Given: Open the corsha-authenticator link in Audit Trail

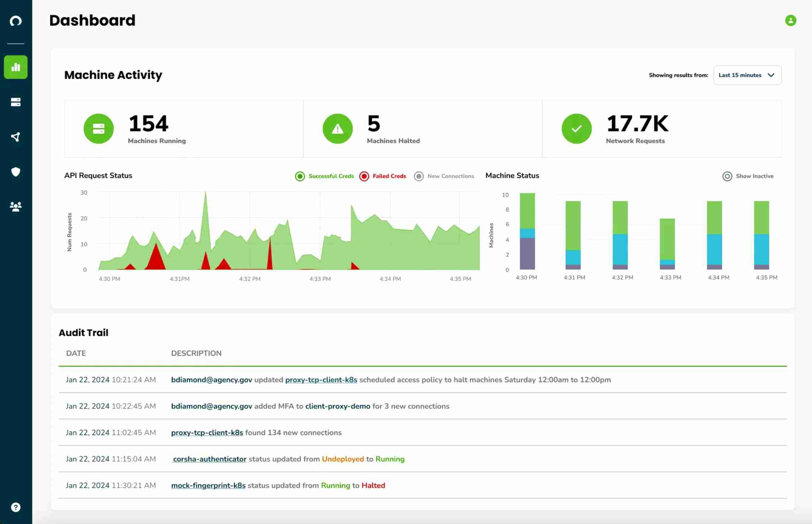Looking at the screenshot, I should [x=209, y=459].
